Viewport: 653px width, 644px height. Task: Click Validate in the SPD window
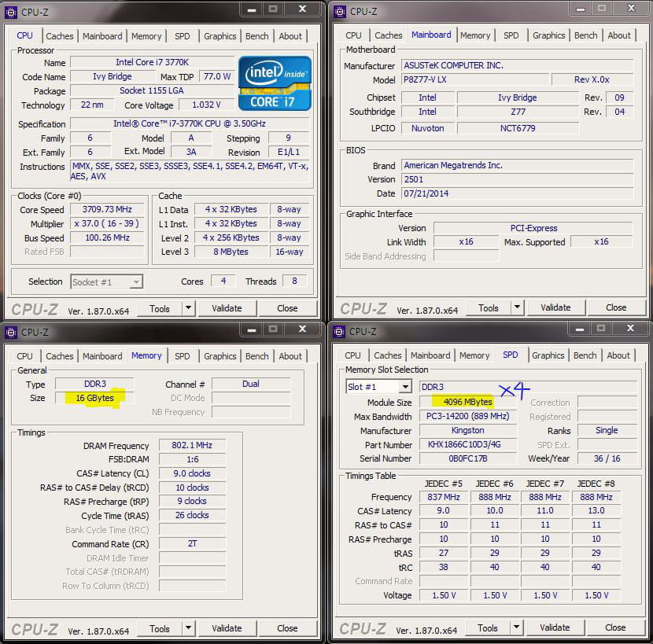click(x=555, y=627)
